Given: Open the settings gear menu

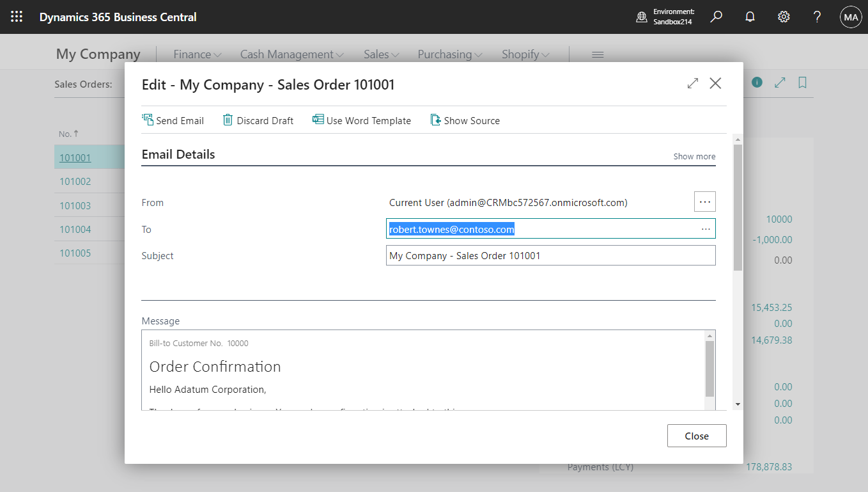Looking at the screenshot, I should [784, 17].
